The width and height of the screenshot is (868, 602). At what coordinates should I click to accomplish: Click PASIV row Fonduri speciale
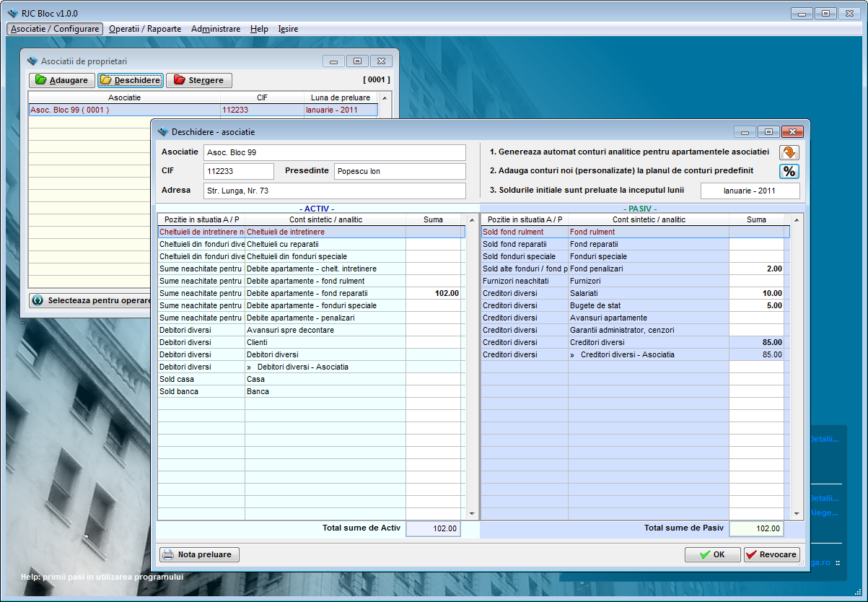click(635, 256)
